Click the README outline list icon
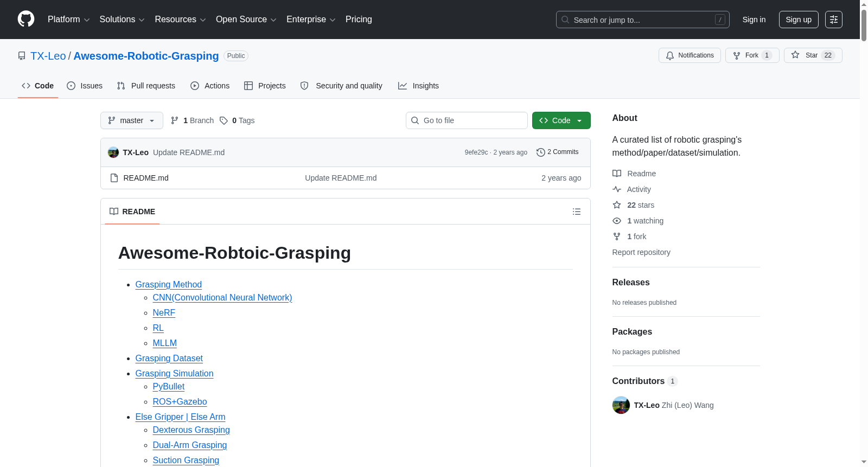 (x=577, y=212)
